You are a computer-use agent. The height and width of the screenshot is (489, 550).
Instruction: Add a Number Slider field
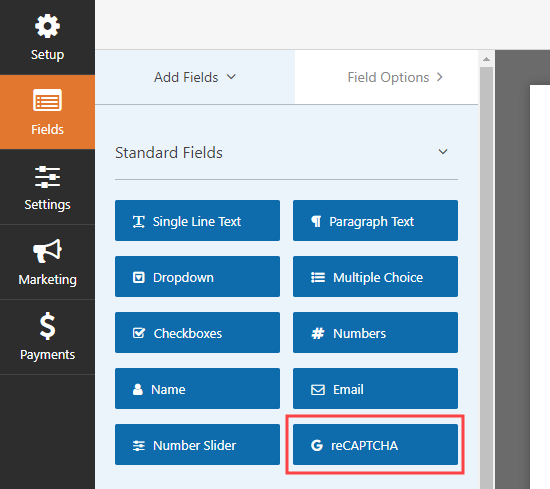(x=197, y=444)
